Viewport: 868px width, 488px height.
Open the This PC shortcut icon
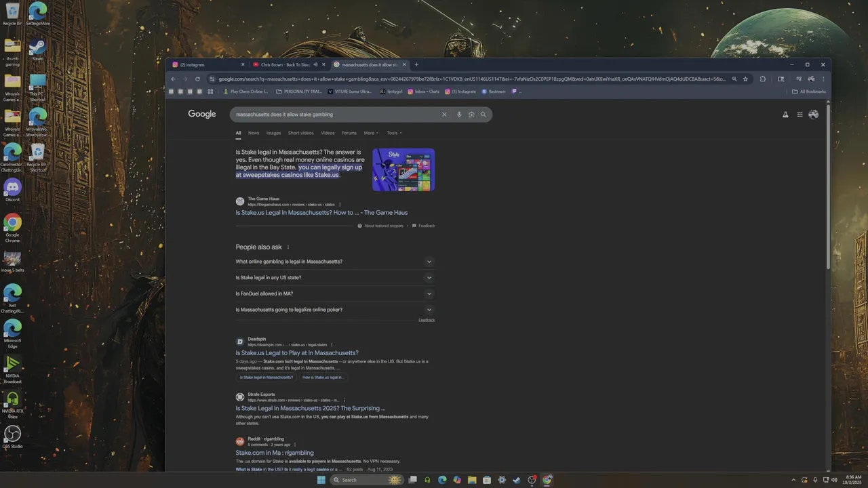(x=37, y=88)
